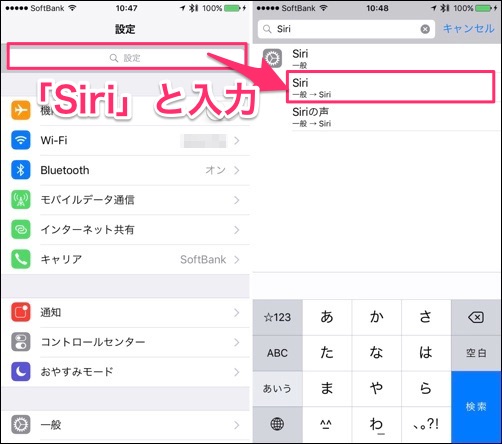This screenshot has width=502, height=444.
Task: Tap the right screen status bar Wi-Fi icon
Action: (x=323, y=8)
